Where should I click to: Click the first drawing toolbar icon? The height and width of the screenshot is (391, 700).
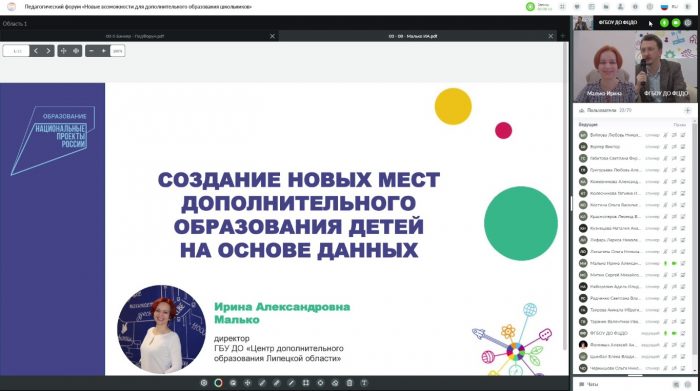204,383
